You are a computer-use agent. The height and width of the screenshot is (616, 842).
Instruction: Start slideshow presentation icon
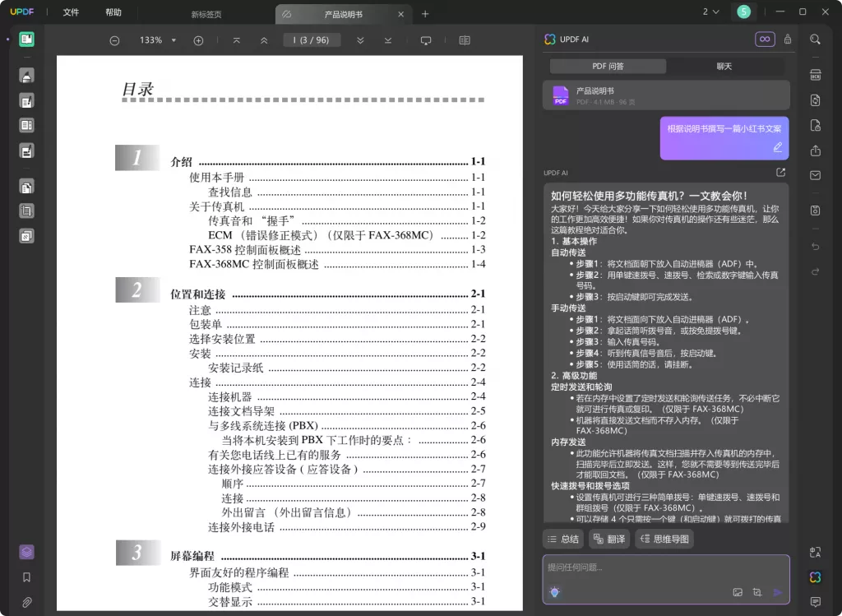[426, 40]
